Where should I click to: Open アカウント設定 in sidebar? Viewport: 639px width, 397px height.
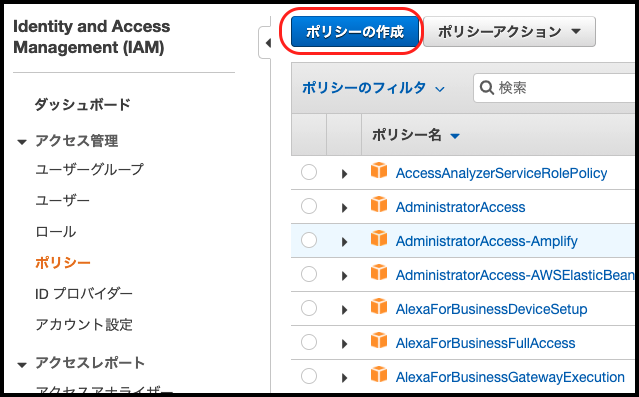[84, 324]
